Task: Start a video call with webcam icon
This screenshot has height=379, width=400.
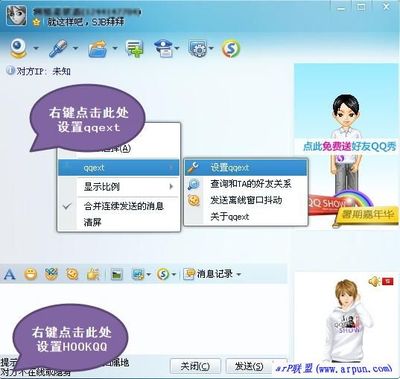Action: point(18,48)
